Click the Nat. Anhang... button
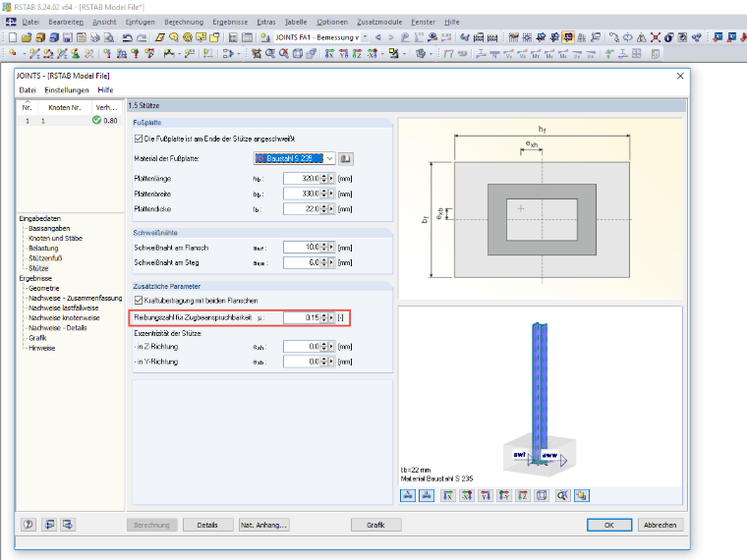This screenshot has width=747, height=560. [x=264, y=525]
